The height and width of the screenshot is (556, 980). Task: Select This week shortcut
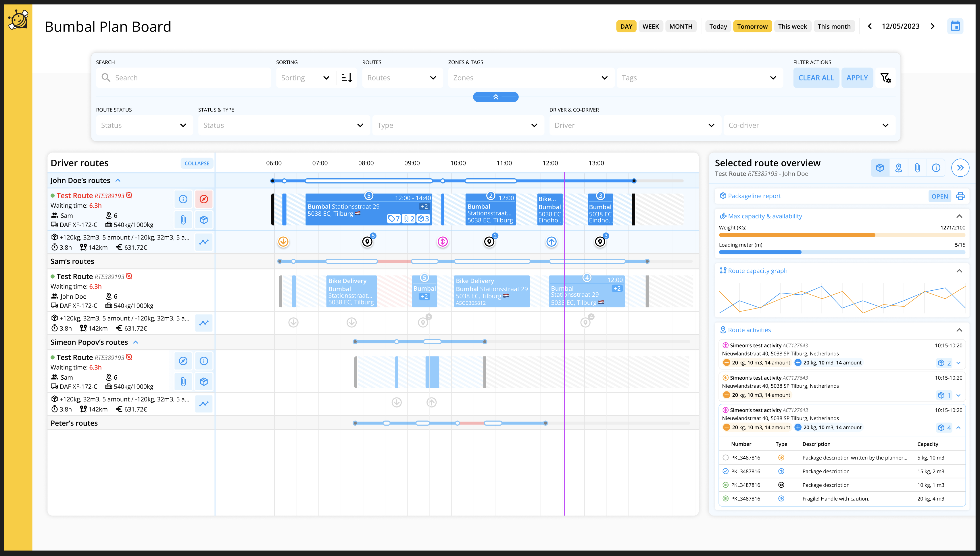point(792,26)
